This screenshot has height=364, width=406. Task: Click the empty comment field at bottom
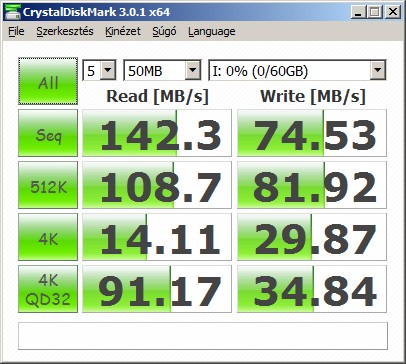[203, 336]
